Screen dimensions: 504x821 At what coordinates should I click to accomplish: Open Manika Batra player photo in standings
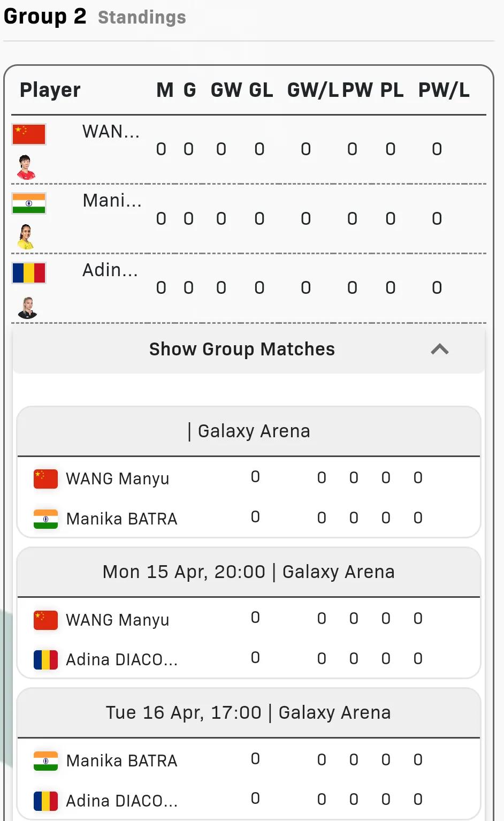click(27, 237)
